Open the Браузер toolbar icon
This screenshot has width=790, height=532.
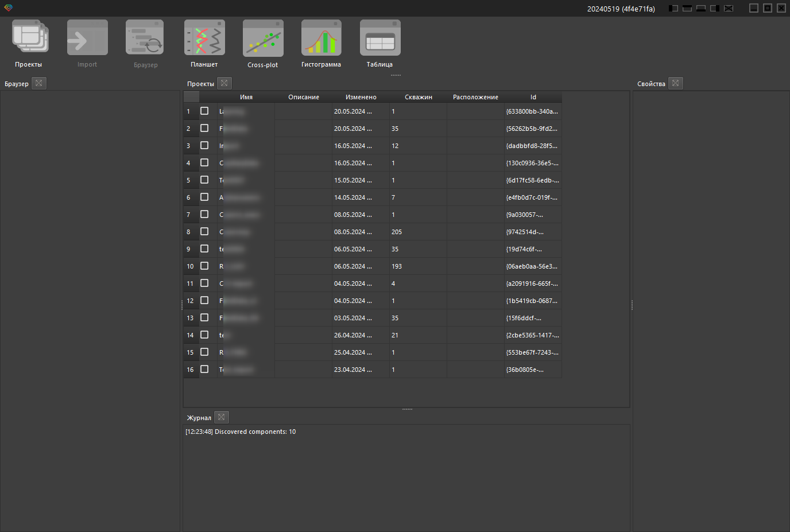[145, 38]
